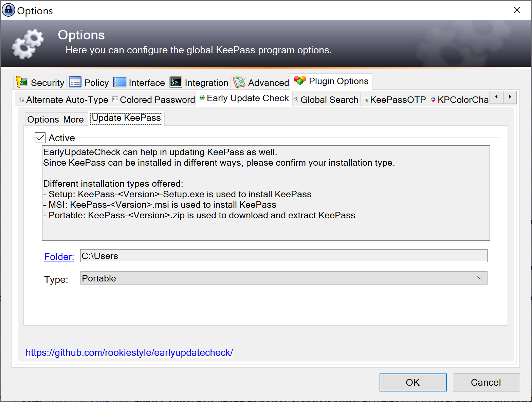Click the Alternate Auto-Type plugin icon
The height and width of the screenshot is (402, 532).
tap(22, 100)
